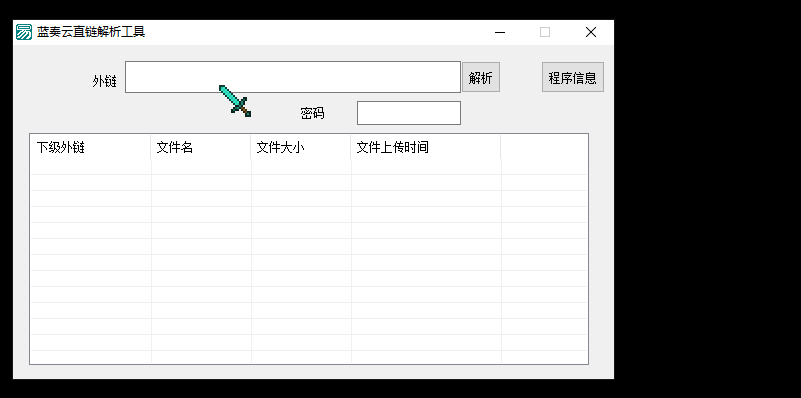Sort by the 文件名 column header
This screenshot has width=801, height=398.
click(201, 148)
